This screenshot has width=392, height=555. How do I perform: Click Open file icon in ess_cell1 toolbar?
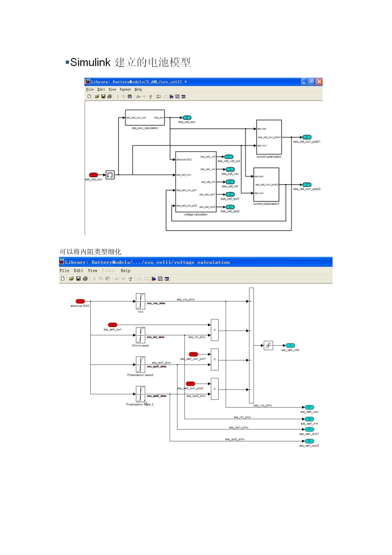(97, 96)
